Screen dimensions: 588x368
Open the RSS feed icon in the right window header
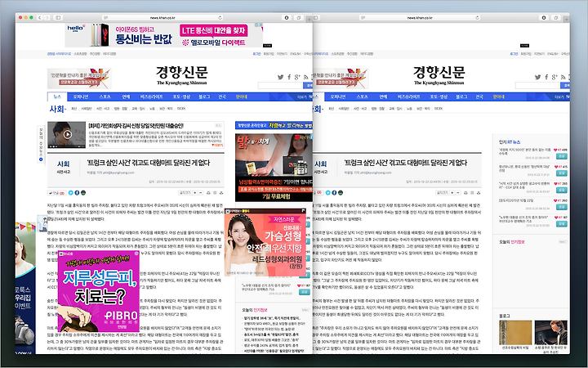click(x=563, y=77)
